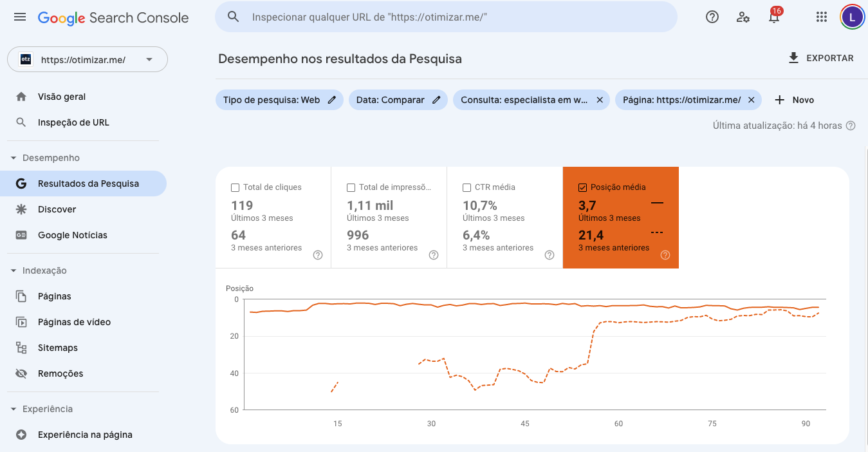Viewport: 868px width, 452px height.
Task: Click the Discover asterisk icon
Action: tap(21, 209)
